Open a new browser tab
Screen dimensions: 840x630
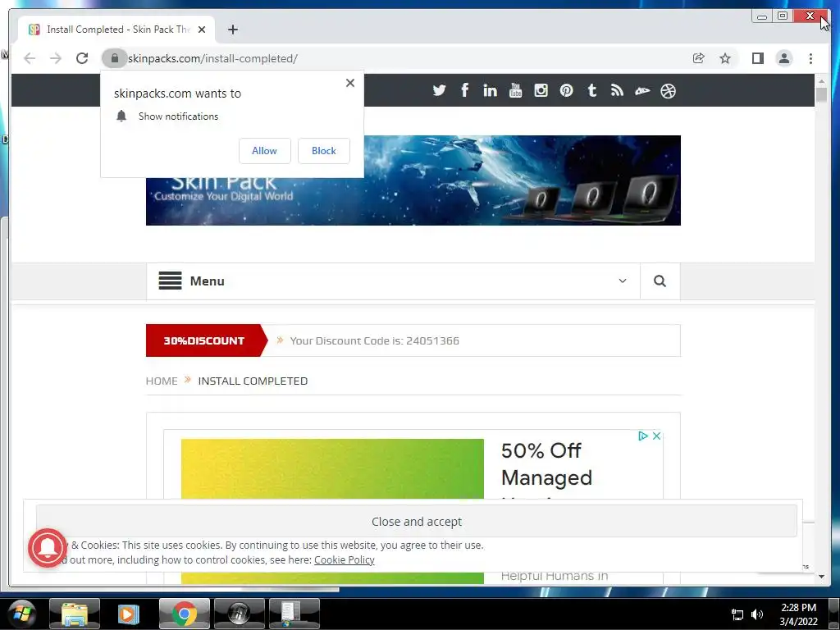tap(232, 30)
